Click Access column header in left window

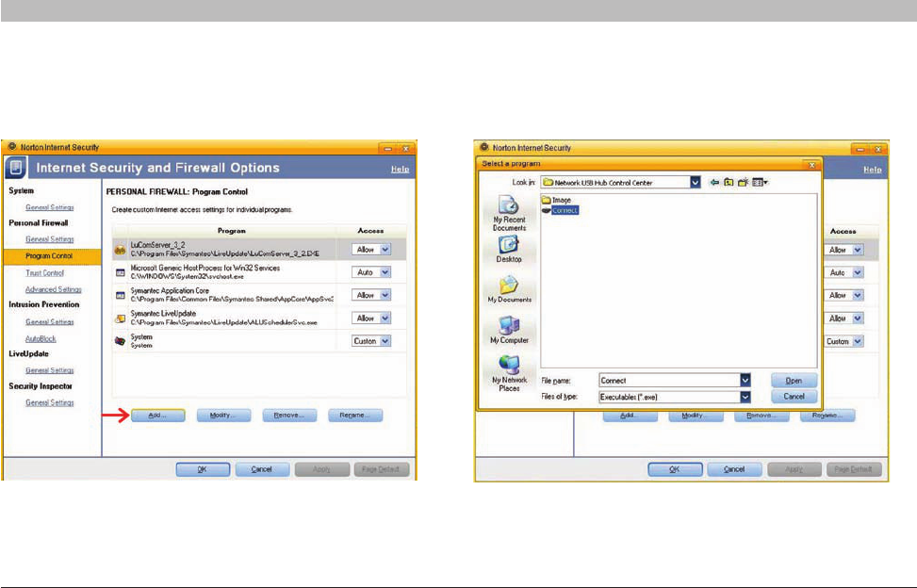[370, 231]
